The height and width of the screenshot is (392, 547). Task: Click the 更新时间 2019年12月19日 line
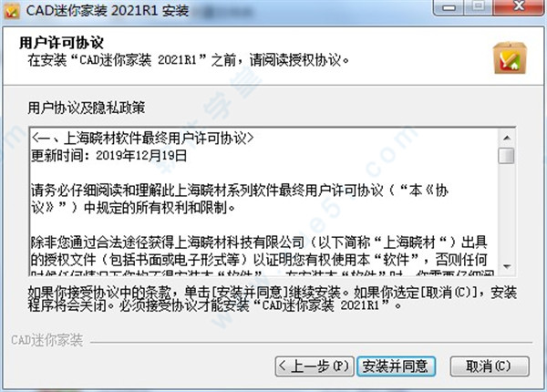point(108,156)
